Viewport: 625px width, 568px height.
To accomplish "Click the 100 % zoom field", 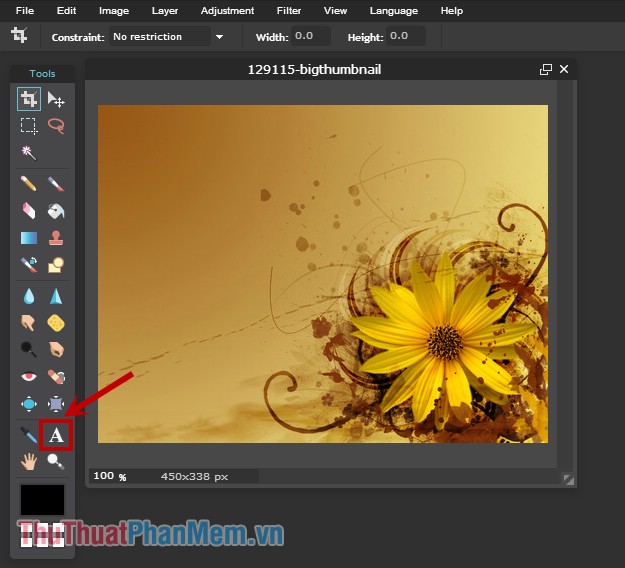I will coord(110,476).
